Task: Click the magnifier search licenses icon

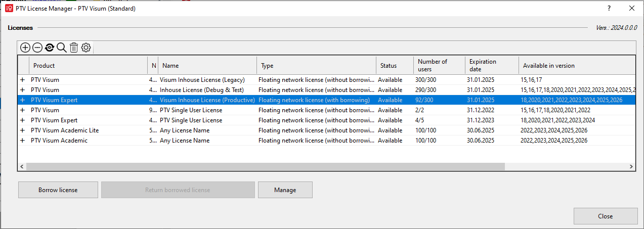Action: click(61, 48)
